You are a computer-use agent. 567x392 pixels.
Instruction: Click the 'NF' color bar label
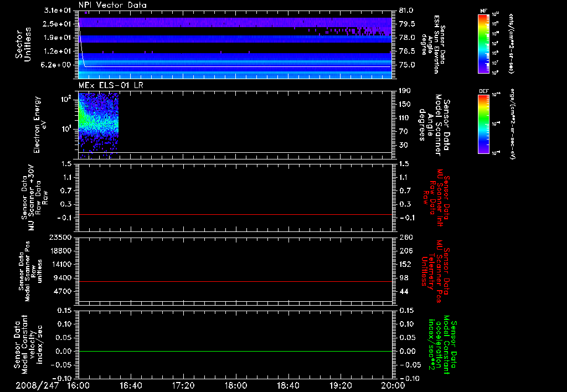483,11
